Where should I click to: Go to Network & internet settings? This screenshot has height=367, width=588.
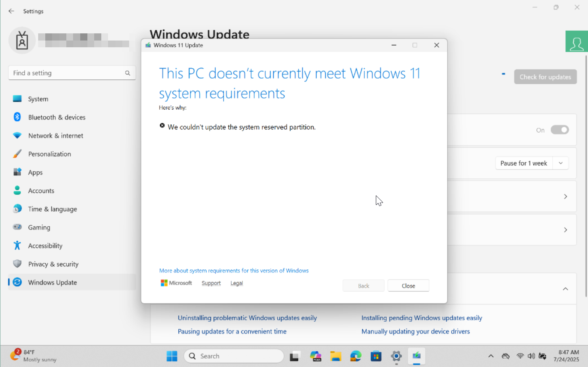point(72,135)
